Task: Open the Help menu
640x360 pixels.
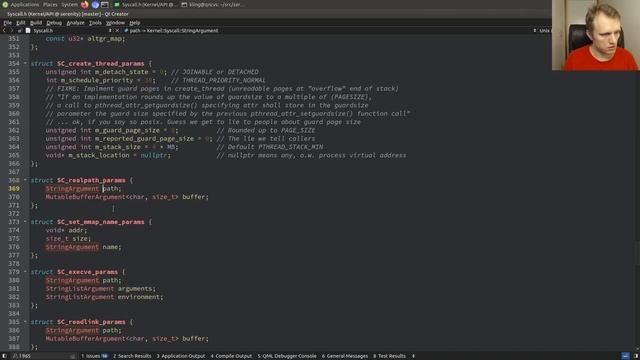Action: click(135, 22)
